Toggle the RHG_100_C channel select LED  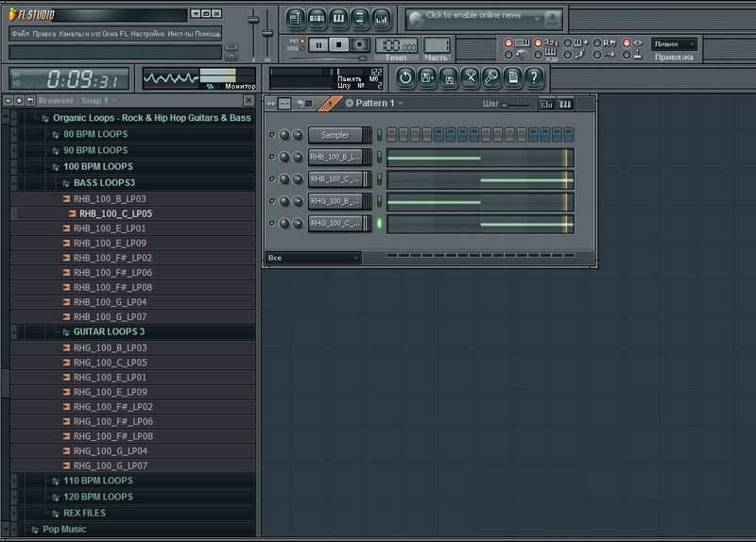[x=380, y=224]
